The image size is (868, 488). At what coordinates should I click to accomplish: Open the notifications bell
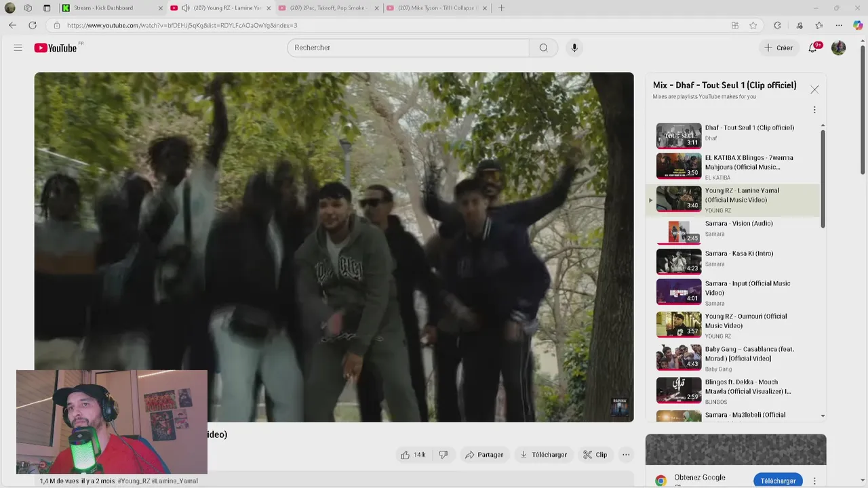pos(812,48)
